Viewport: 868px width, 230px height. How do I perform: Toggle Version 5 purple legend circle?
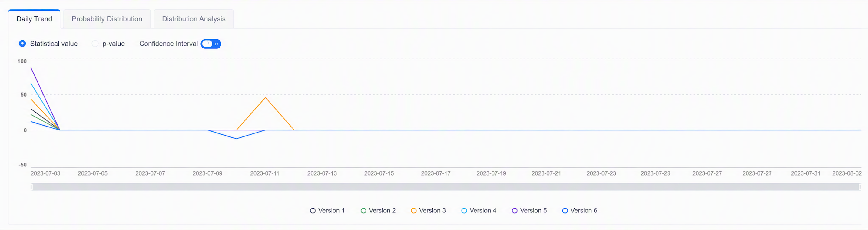515,210
